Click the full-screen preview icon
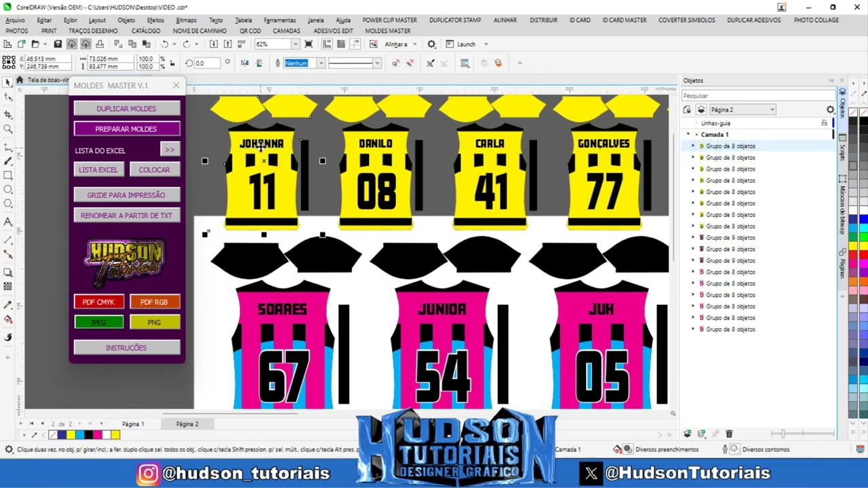The image size is (868, 488). pyautogui.click(x=309, y=44)
